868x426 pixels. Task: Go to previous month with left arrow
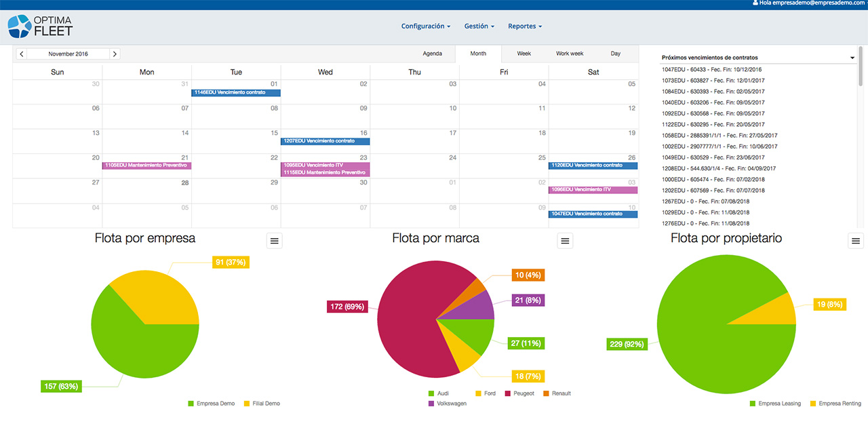pos(22,54)
